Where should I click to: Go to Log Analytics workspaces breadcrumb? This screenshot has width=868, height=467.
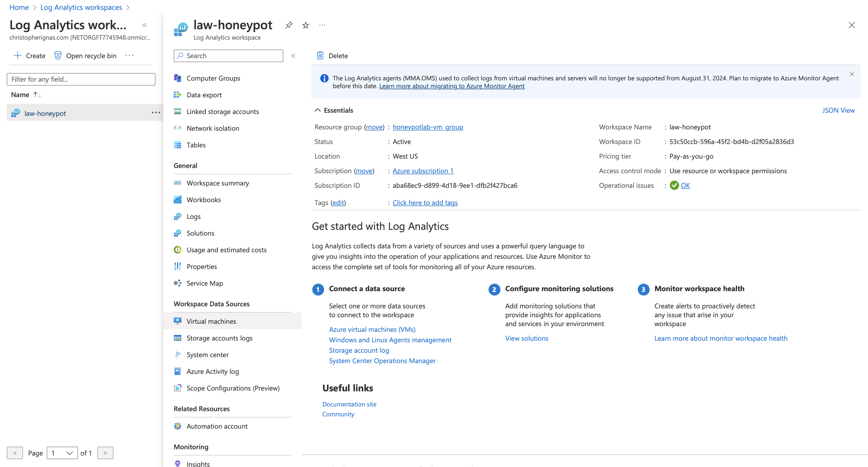[81, 7]
